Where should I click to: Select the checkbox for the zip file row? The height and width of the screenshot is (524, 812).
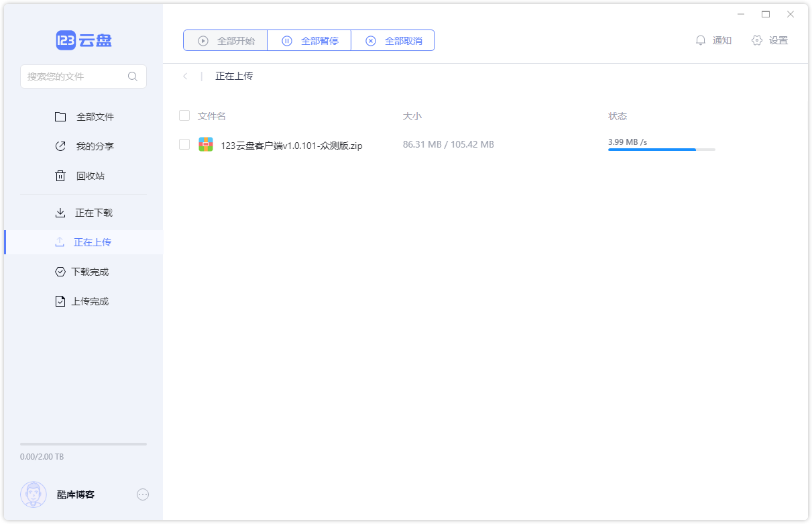click(x=184, y=144)
